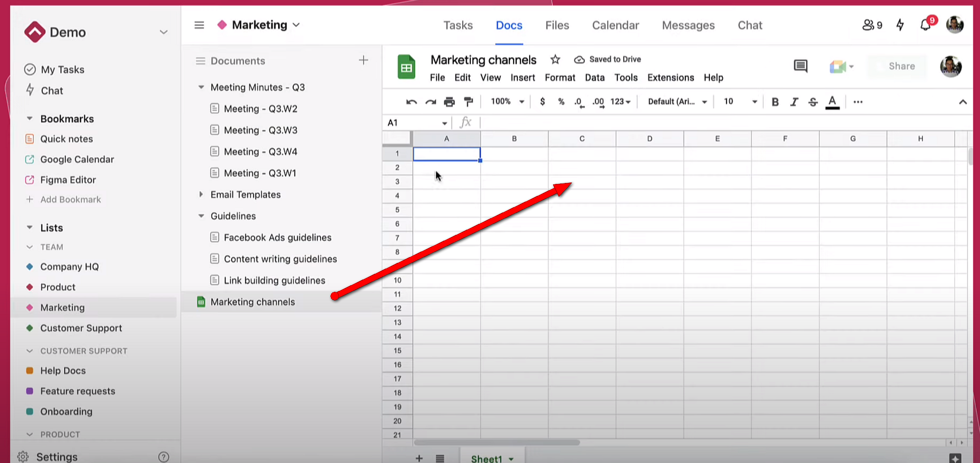Click the help question mark icon
Image resolution: width=980 pixels, height=463 pixels.
[x=164, y=457]
